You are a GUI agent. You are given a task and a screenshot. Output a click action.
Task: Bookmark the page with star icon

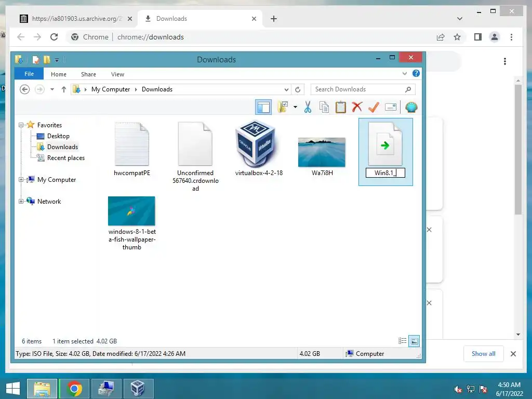click(457, 37)
